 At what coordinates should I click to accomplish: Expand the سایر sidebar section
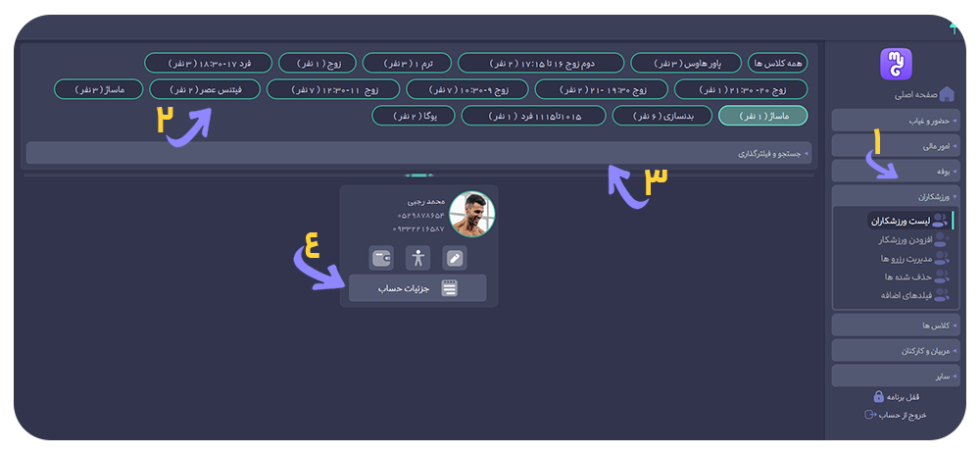[895, 377]
